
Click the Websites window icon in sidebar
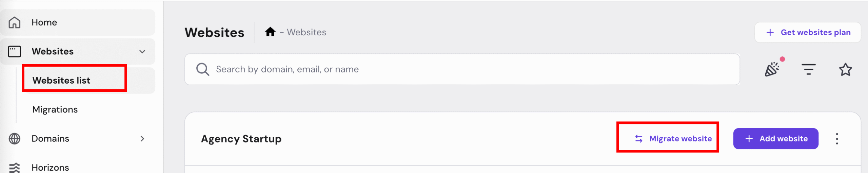point(15,52)
